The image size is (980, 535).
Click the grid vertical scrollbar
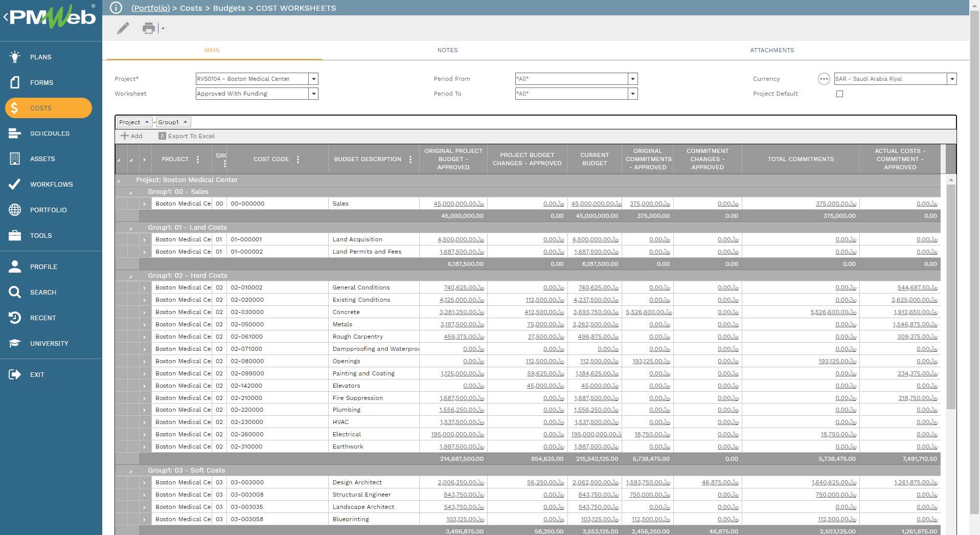[951, 297]
